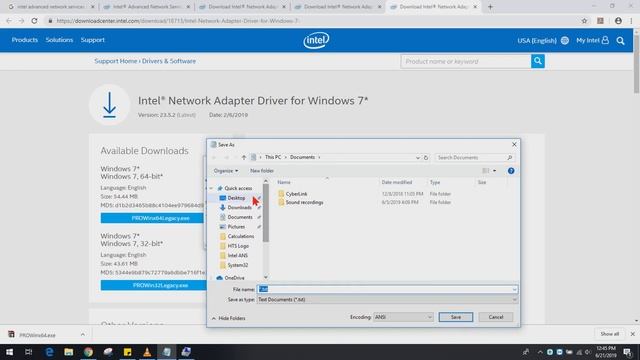
Task: Click the CyberLink folder icon
Action: [281, 194]
